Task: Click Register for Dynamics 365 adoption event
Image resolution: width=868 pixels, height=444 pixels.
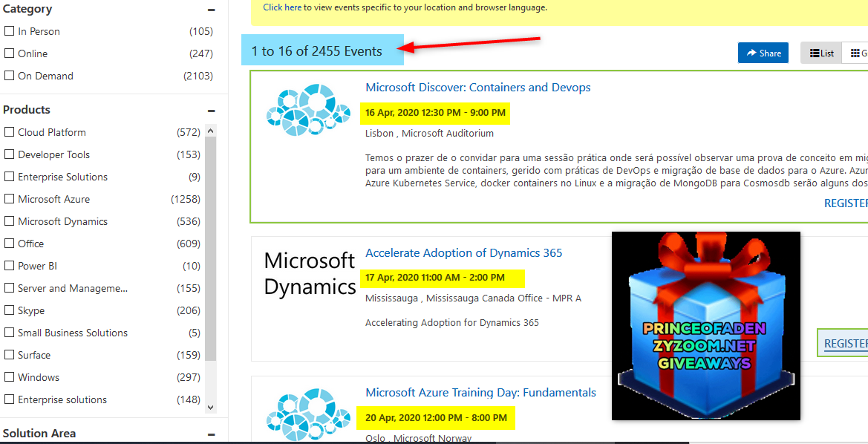Action: click(x=846, y=343)
